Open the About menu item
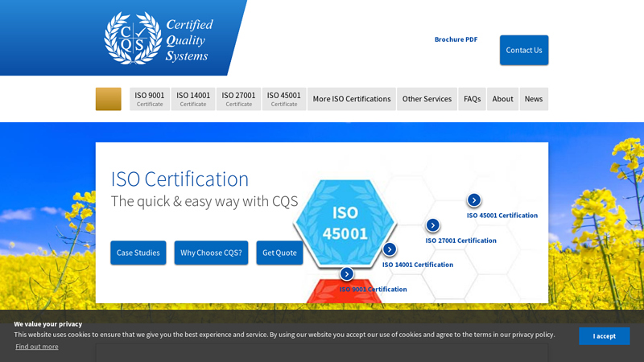644x362 pixels. click(x=502, y=99)
